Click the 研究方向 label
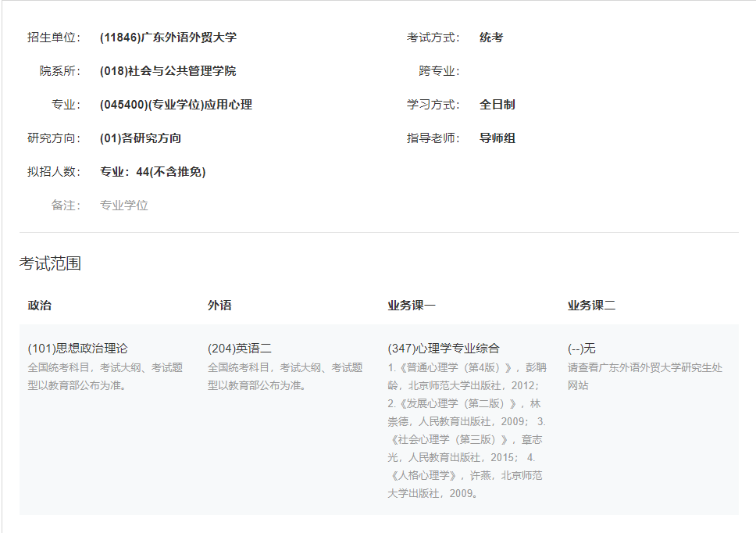Viewport: 756px width, 533px height. pos(54,138)
